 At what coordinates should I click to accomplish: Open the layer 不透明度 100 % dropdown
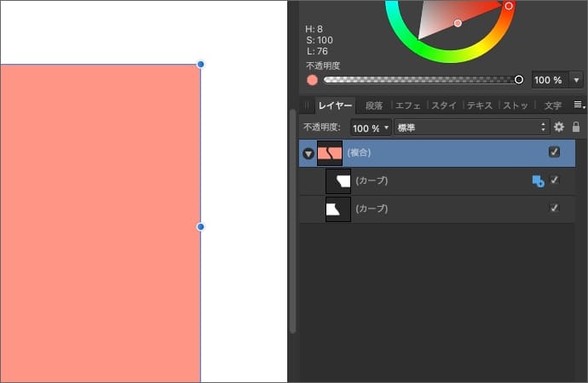pos(371,128)
